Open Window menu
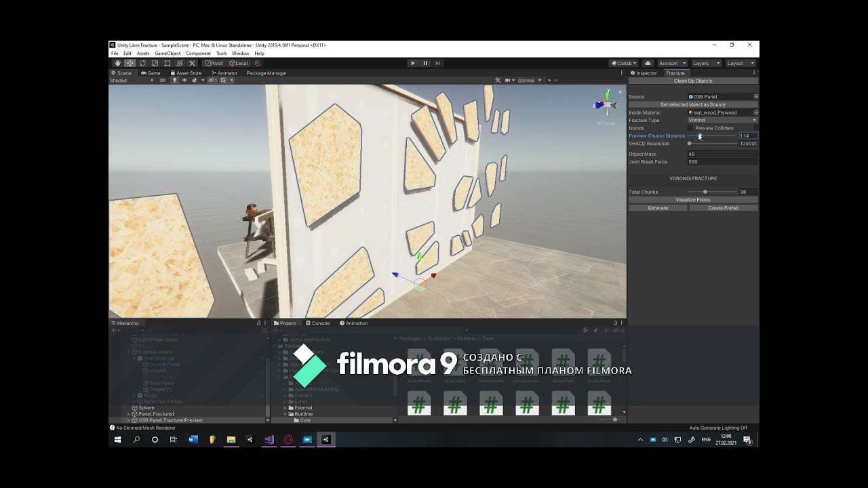The width and height of the screenshot is (868, 488). coord(240,54)
